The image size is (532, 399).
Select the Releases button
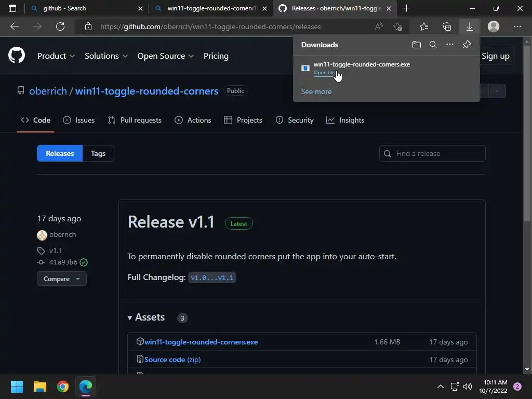click(60, 153)
